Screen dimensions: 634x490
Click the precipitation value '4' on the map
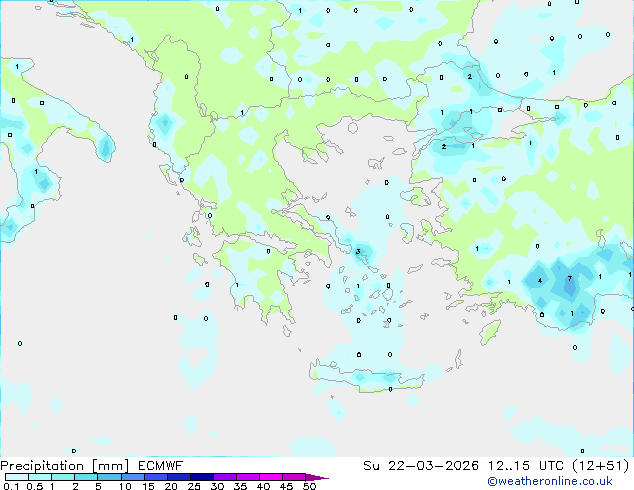(x=540, y=280)
